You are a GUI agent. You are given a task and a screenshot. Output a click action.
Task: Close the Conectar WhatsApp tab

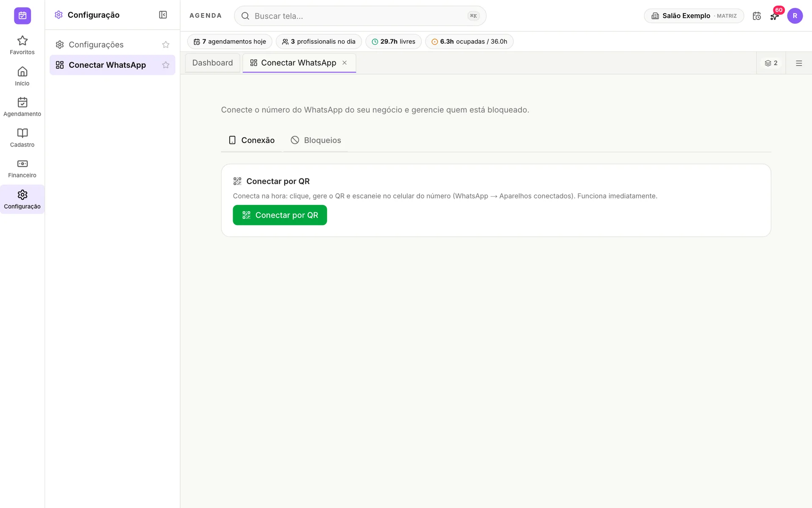(x=345, y=63)
